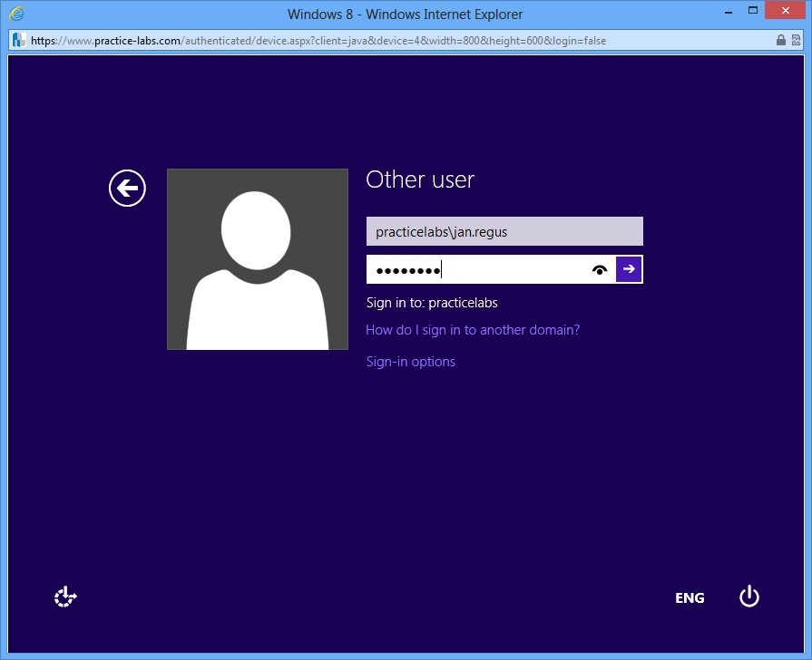Click the site icon left of the URL

pos(16,40)
